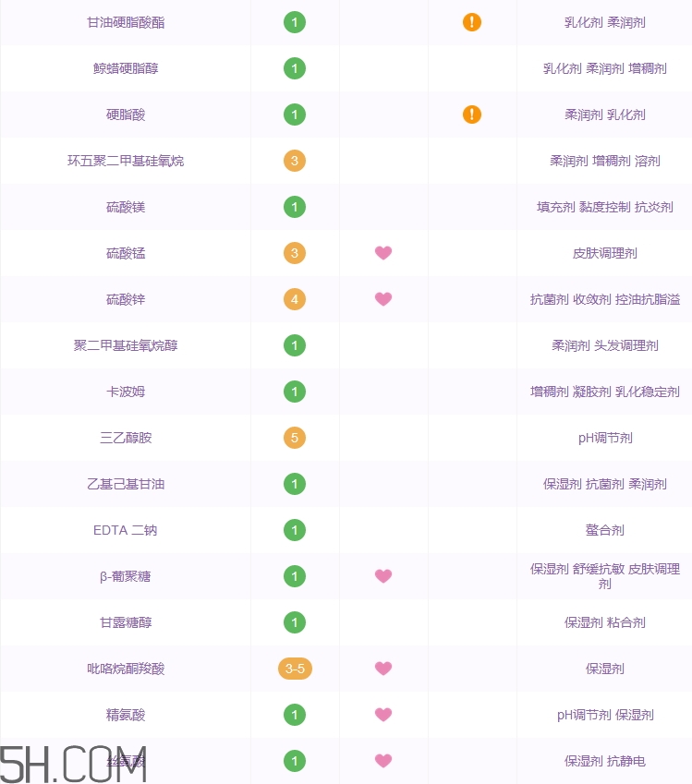
Task: Click the pink heart beside 精氨酸
Action: 383,715
